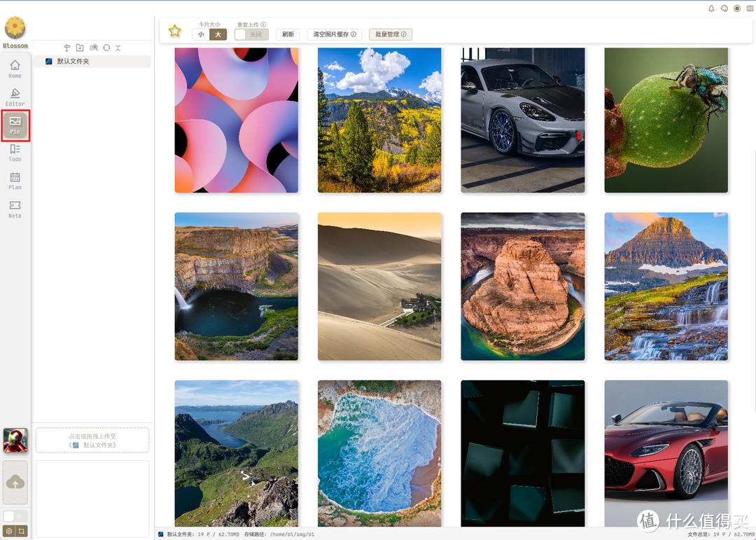Image resolution: width=756 pixels, height=540 pixels.
Task: Open the notification bell
Action: coord(712,8)
